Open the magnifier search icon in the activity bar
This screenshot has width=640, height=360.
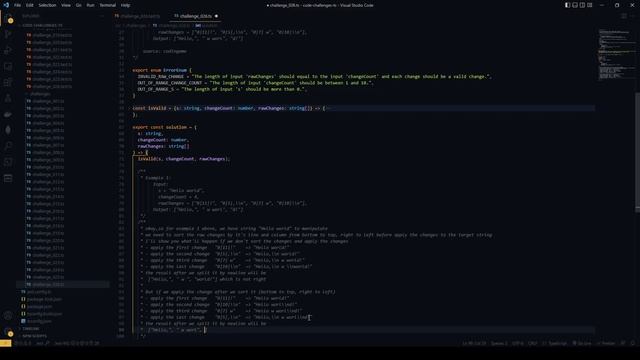8,146
